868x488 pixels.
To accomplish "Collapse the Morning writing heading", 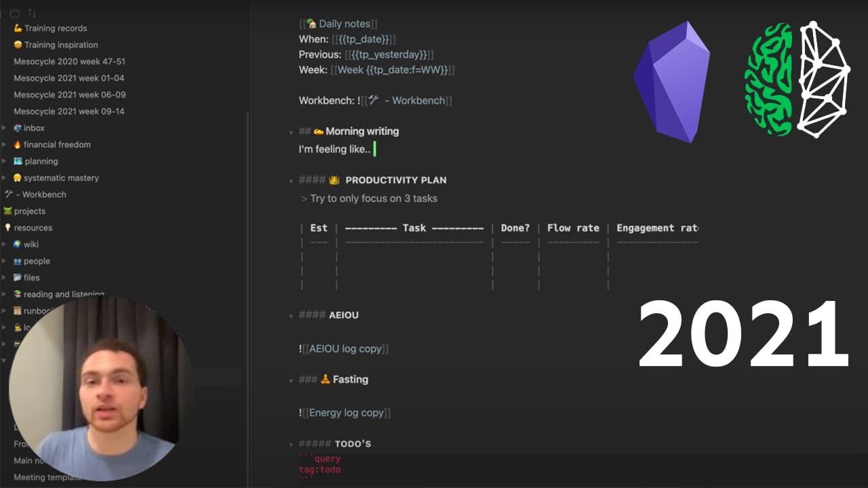I will [291, 131].
